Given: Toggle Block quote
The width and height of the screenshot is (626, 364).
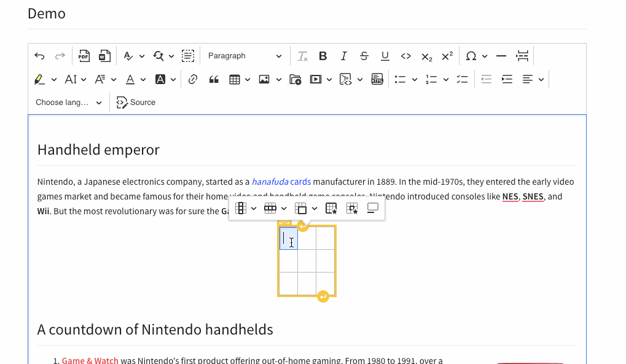Looking at the screenshot, I should tap(214, 79).
